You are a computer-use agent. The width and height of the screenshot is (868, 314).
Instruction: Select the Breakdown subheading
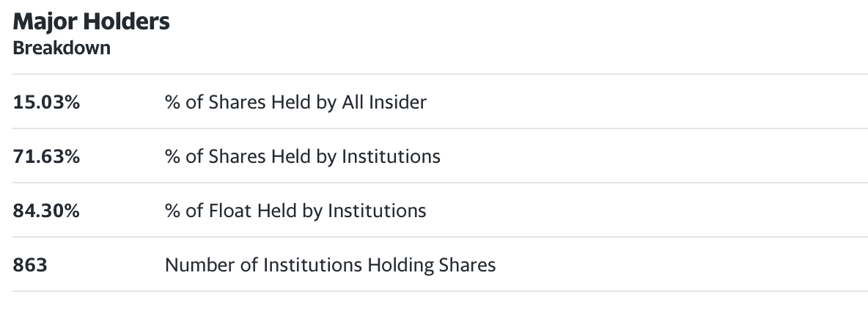click(62, 48)
